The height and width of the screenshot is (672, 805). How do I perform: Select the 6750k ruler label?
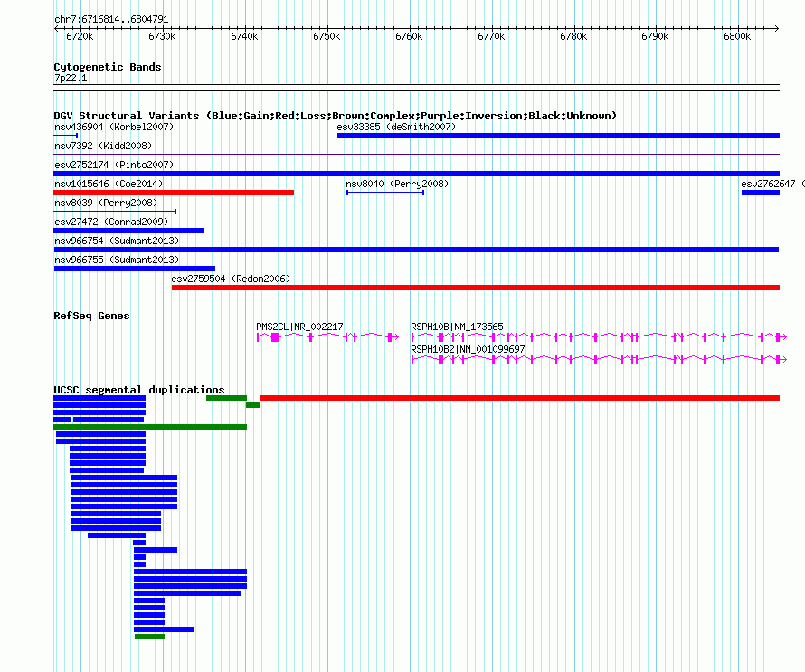tap(327, 36)
